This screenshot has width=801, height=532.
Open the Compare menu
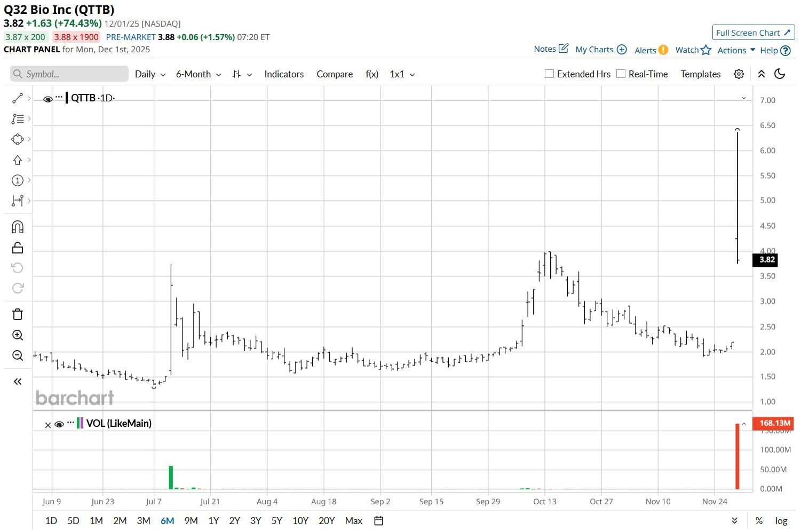pos(335,74)
